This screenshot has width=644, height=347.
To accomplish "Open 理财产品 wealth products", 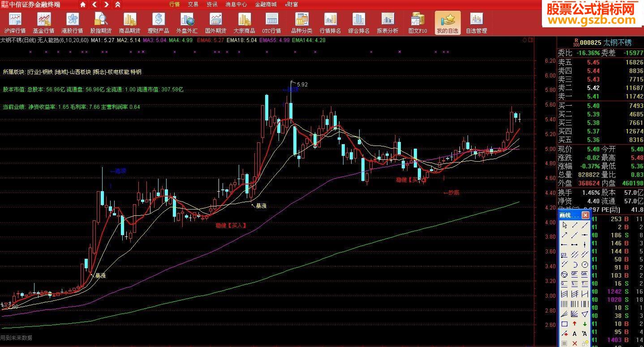I will [158, 23].
